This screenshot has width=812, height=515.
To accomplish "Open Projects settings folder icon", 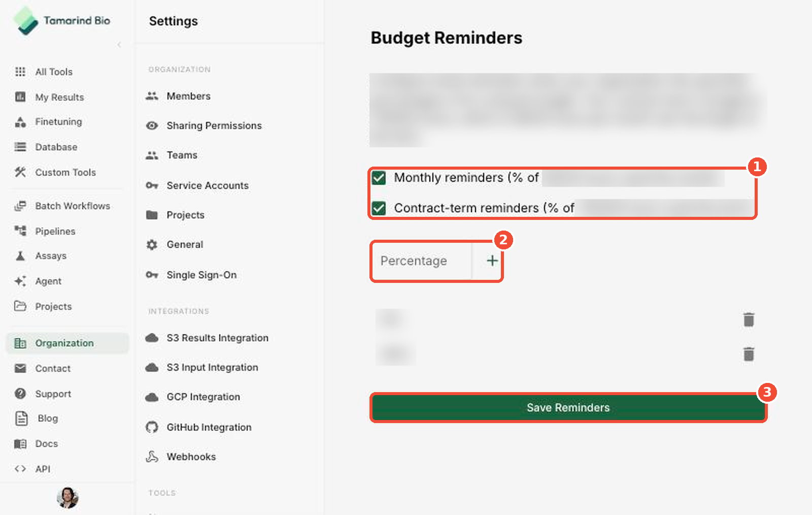I will click(152, 215).
